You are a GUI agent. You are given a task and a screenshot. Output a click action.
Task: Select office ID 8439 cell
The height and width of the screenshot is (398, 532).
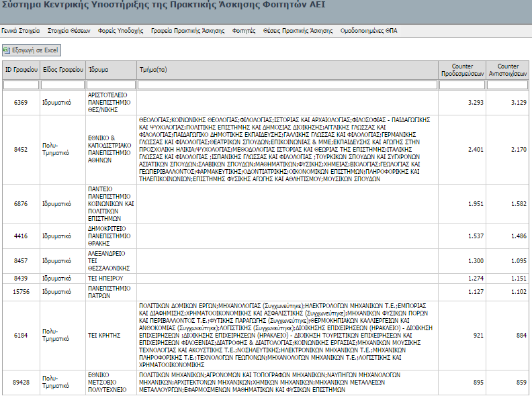(x=21, y=279)
